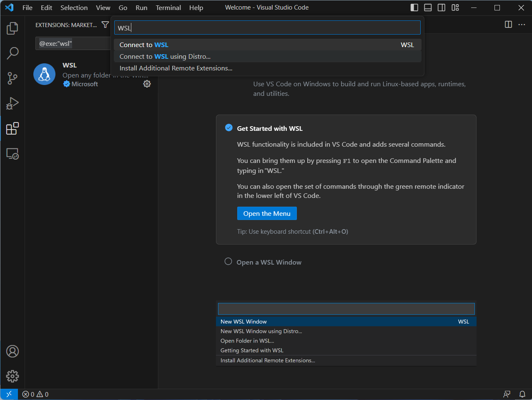Image resolution: width=532 pixels, height=400 pixels.
Task: Select Connect to WSL using Distro command
Action: (x=165, y=57)
